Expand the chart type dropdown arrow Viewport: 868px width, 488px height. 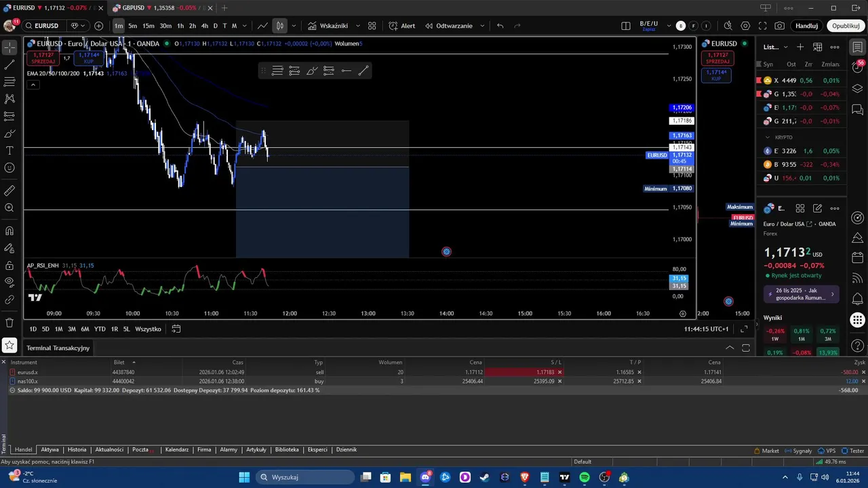(294, 26)
